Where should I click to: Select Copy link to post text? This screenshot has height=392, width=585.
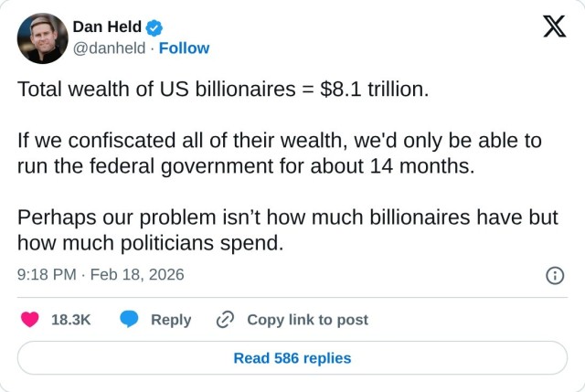click(x=307, y=320)
